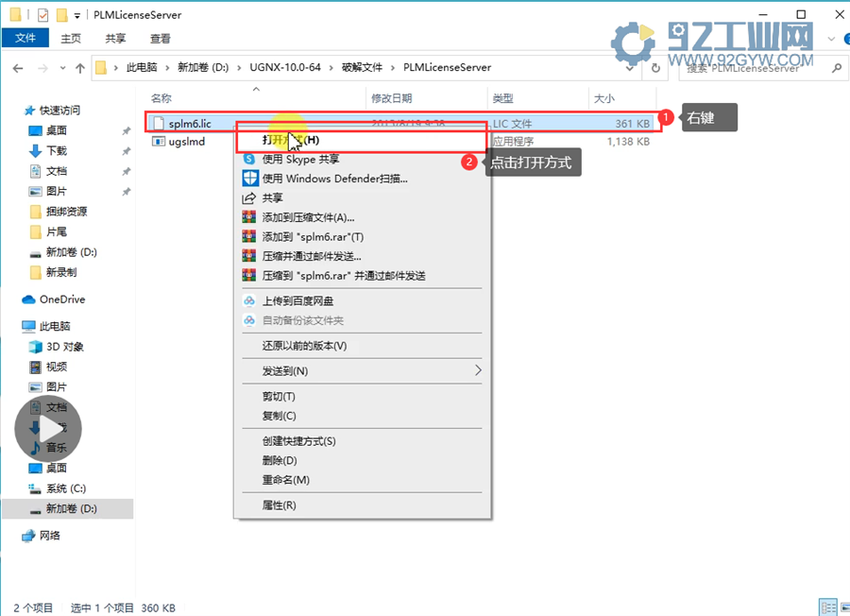Open 属性(R) from the context menu
This screenshot has height=616, width=850.
362,505
